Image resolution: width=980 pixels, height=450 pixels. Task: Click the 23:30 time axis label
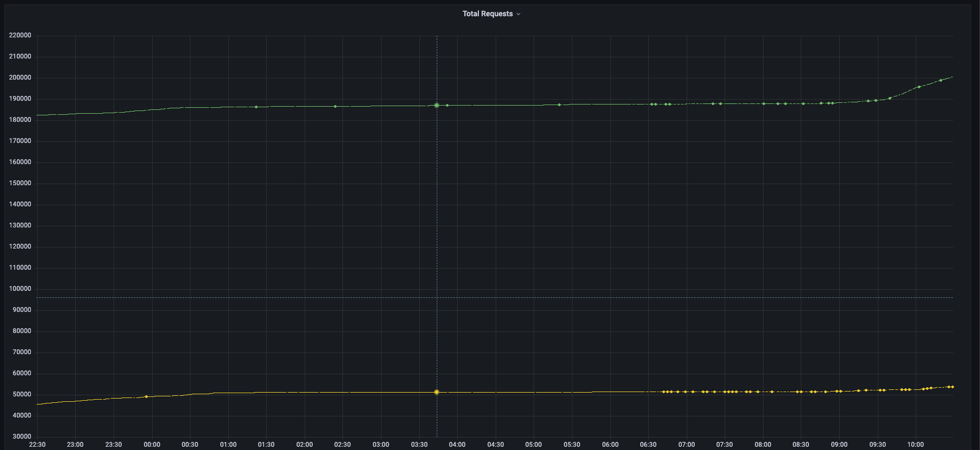click(x=114, y=445)
